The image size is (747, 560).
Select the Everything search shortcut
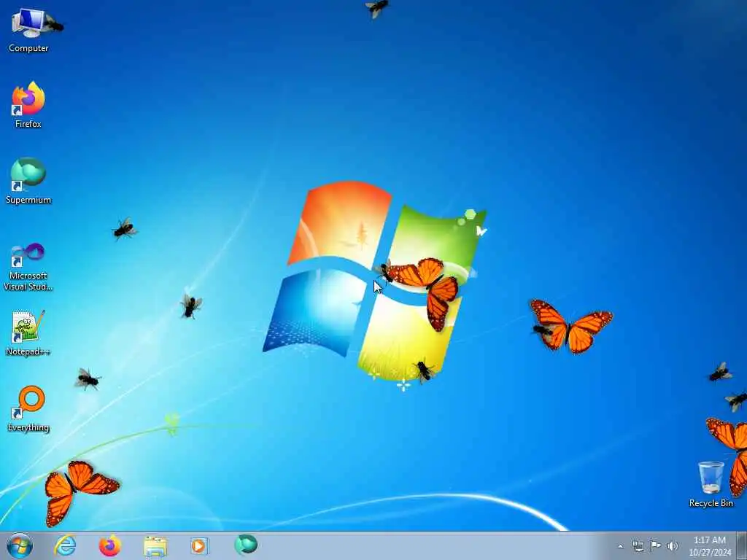tap(28, 408)
